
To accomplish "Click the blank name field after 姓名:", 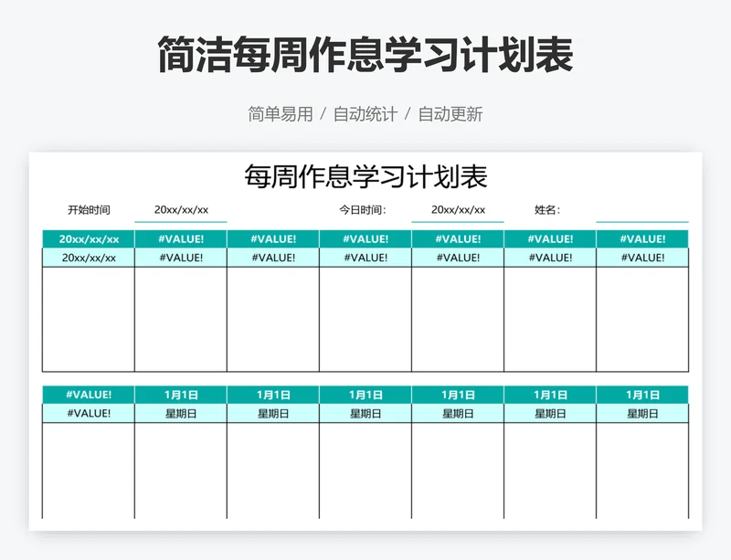I will [x=642, y=210].
